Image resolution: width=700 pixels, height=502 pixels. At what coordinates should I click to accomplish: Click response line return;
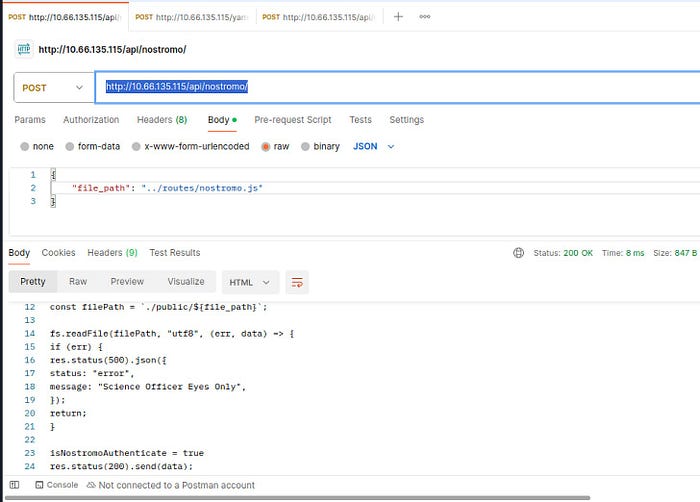click(x=68, y=414)
